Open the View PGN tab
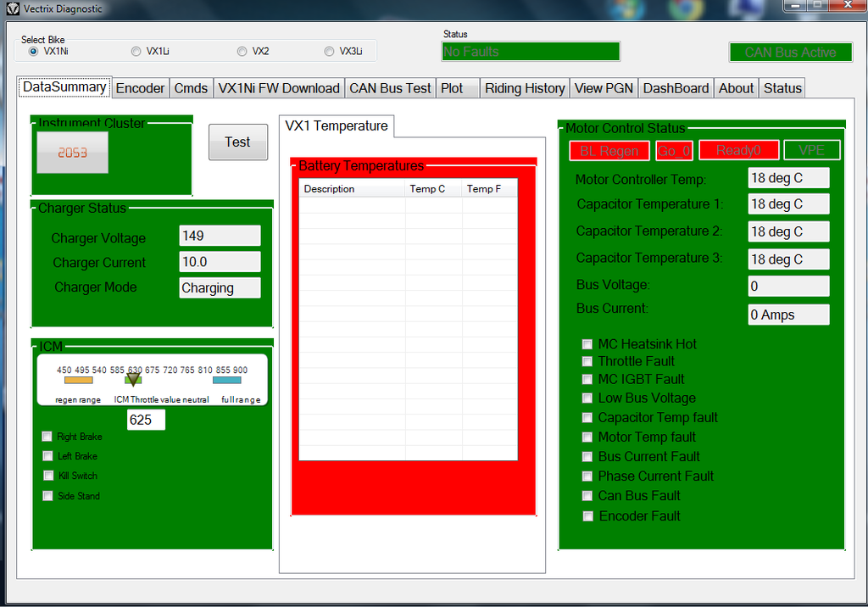 (x=604, y=89)
